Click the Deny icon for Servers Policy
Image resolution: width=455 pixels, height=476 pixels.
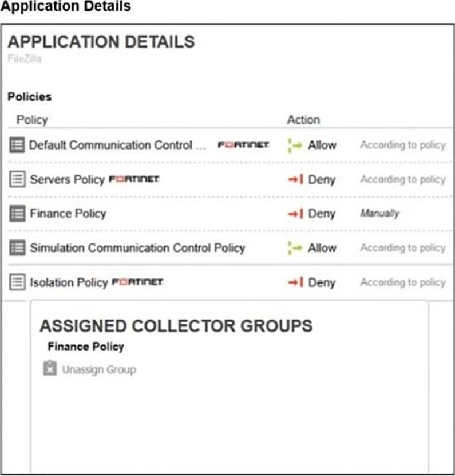click(x=295, y=180)
